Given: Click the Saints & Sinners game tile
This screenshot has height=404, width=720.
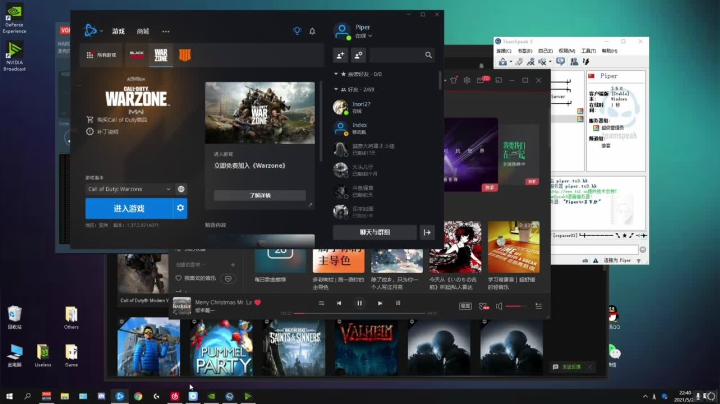Looking at the screenshot, I should 294,348.
